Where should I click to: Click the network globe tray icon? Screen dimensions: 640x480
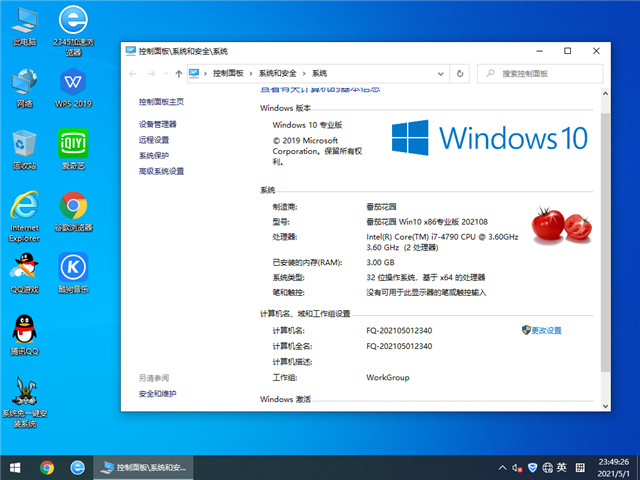coord(547,468)
